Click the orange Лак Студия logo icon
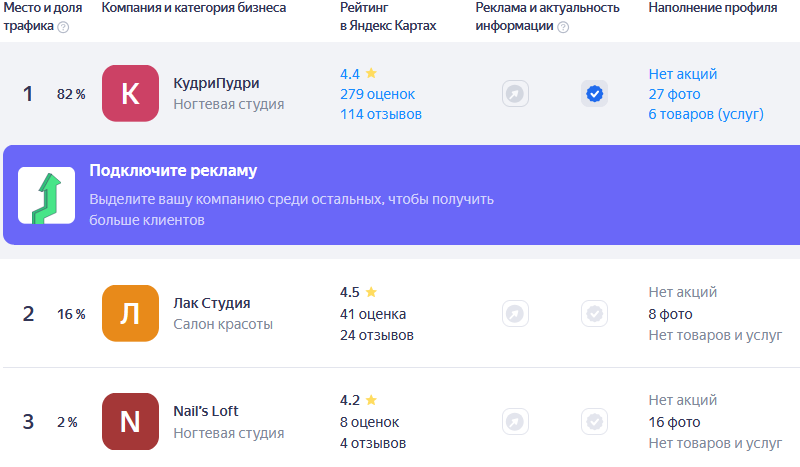800x467 pixels. (130, 313)
